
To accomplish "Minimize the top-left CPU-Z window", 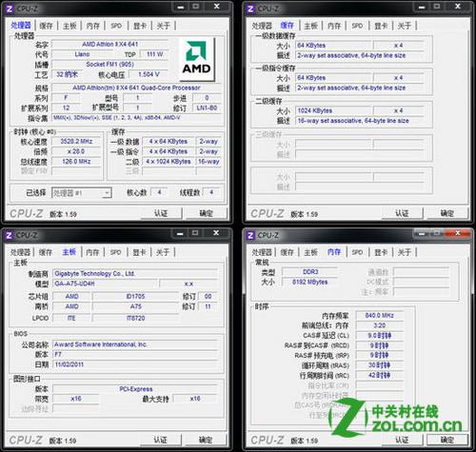I will click(181, 7).
